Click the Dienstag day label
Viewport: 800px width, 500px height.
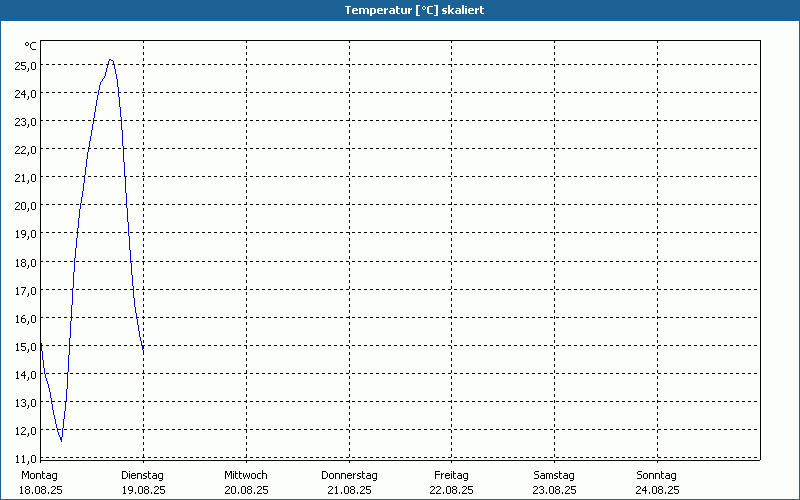142,476
